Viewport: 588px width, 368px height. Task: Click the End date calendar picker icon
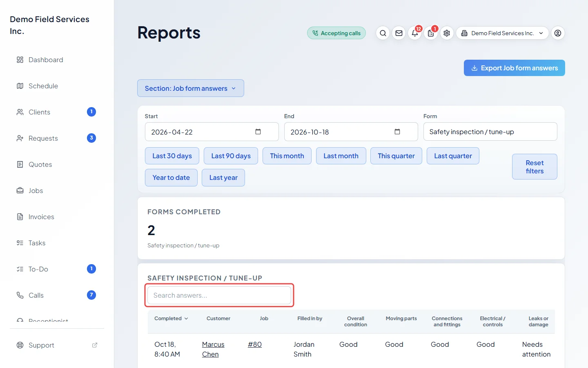click(397, 132)
